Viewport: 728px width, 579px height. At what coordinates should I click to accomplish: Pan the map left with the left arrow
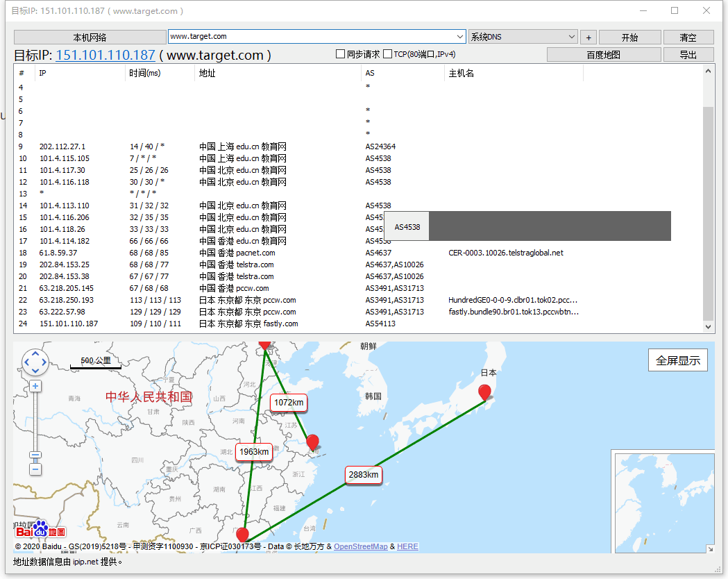coord(26,362)
